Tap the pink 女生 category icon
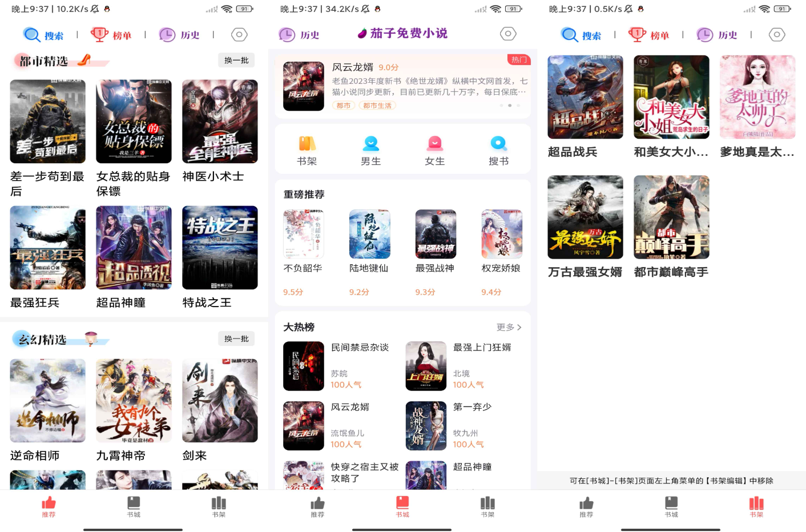The height and width of the screenshot is (532, 806). 435,143
